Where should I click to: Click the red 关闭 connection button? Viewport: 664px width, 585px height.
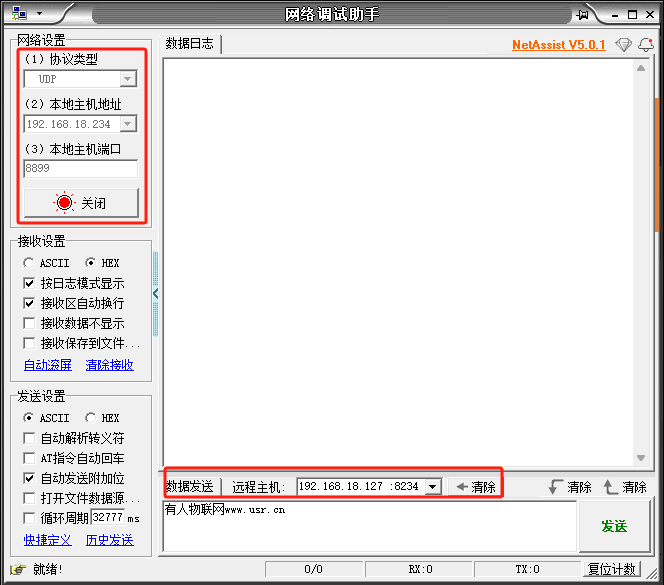point(81,203)
